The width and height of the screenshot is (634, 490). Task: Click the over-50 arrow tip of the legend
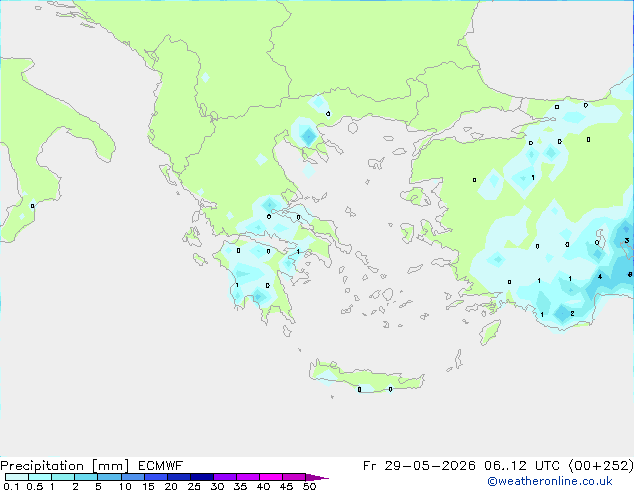[317, 477]
